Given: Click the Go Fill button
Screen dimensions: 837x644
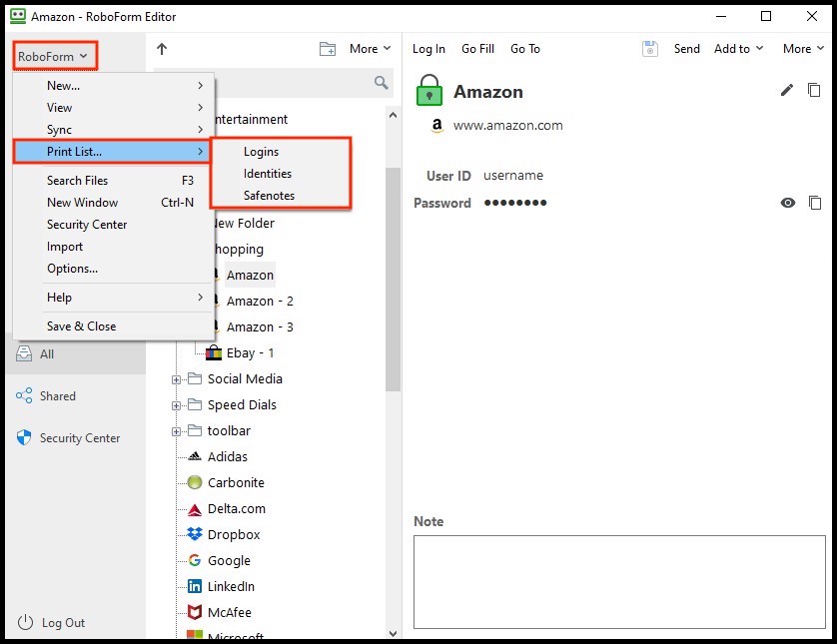Looking at the screenshot, I should pos(477,48).
